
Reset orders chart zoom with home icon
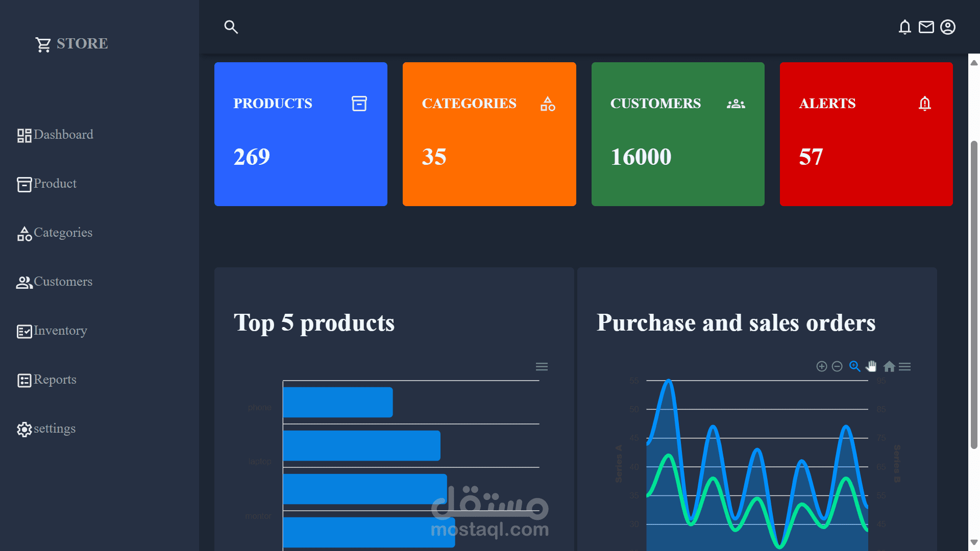(889, 367)
